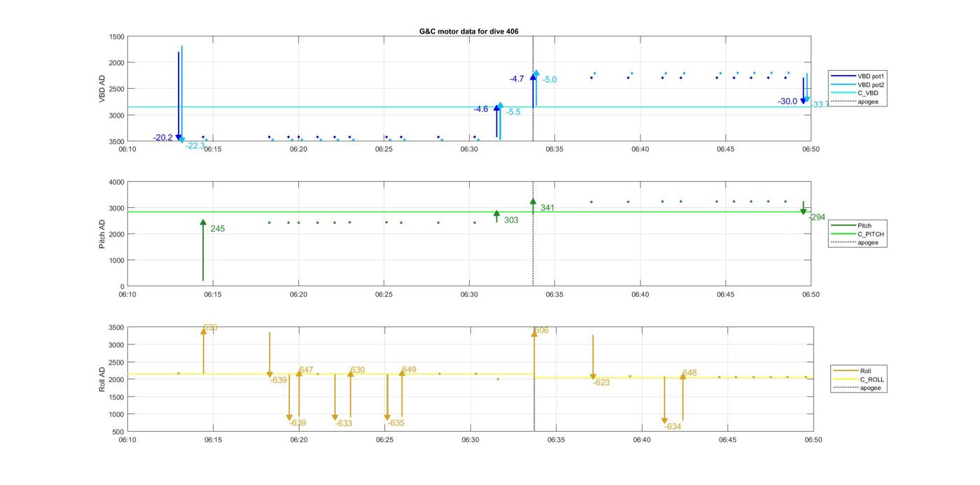Click the '-4.6' VBD data label
This screenshot has width=980, height=485.
481,109
